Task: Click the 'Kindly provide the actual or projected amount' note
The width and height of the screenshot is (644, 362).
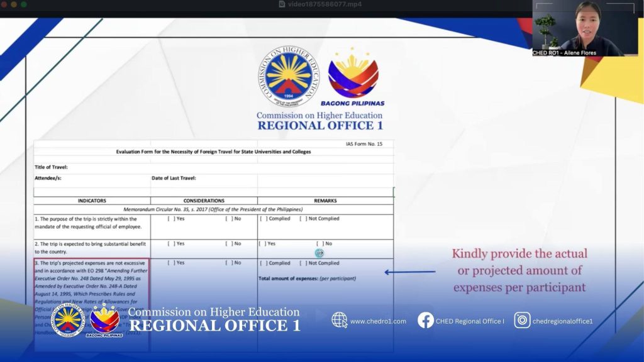Action: tap(519, 270)
